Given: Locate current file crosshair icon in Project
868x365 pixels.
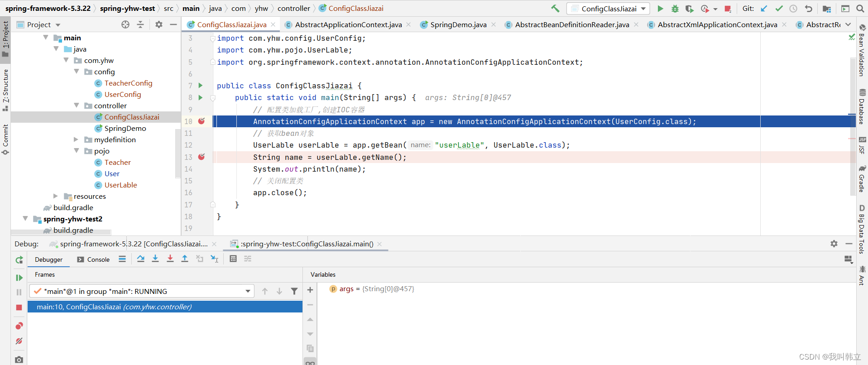Looking at the screenshot, I should (x=125, y=24).
